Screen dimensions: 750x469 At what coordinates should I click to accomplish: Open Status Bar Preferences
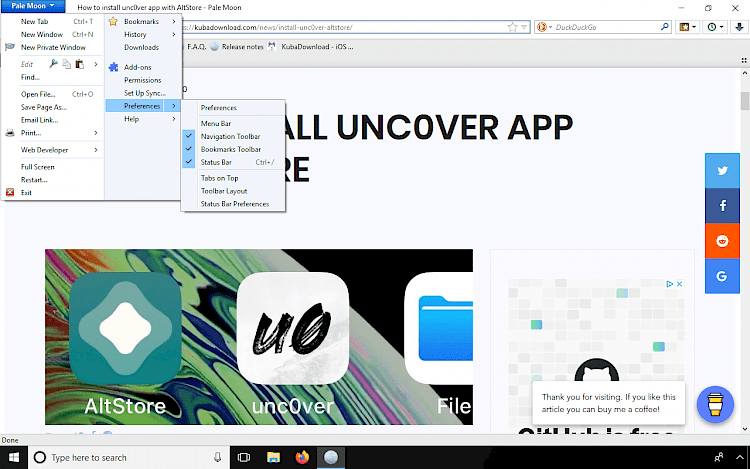point(233,204)
